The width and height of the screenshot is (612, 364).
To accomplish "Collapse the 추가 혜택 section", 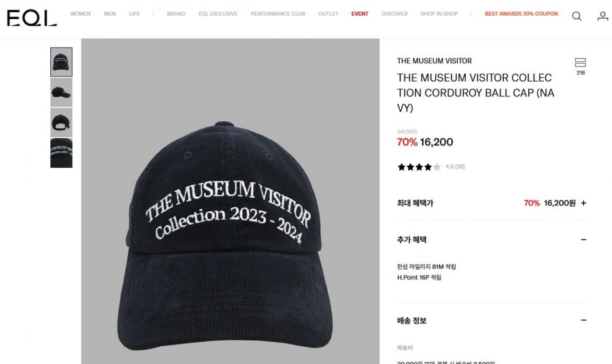I will point(583,240).
